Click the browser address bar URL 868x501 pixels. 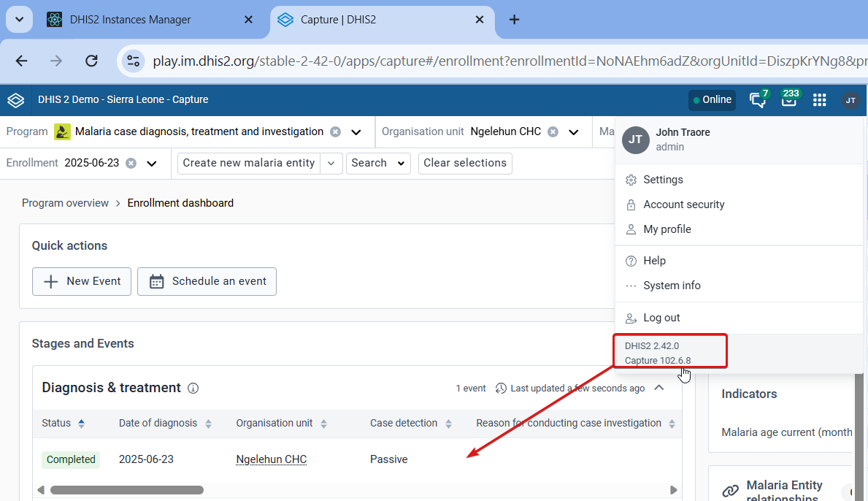(510, 61)
